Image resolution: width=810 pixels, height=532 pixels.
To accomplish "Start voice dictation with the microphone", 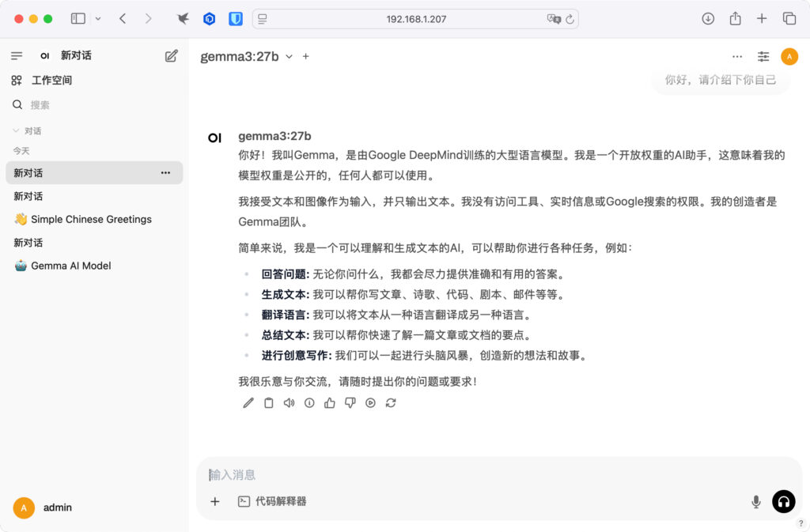I will click(755, 501).
